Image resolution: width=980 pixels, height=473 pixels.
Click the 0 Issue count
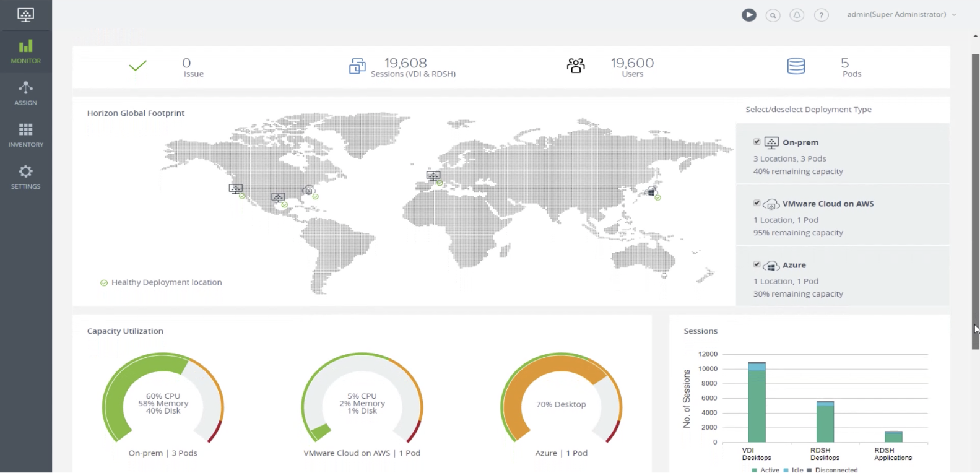pos(186,63)
